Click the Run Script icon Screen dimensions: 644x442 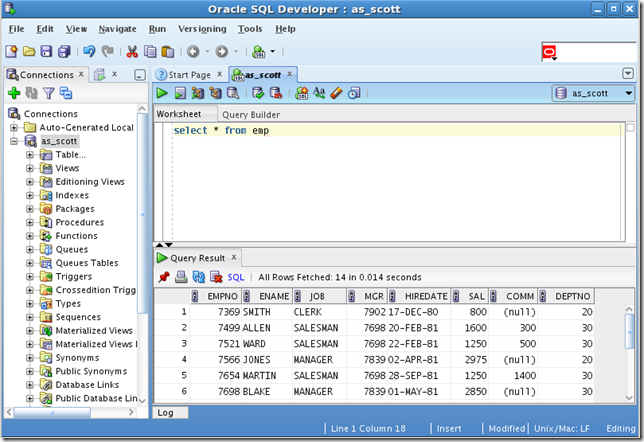tap(181, 93)
